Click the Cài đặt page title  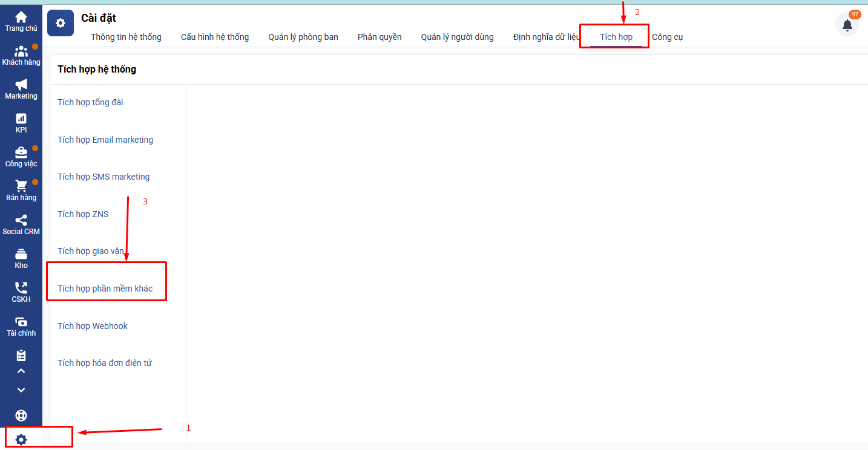pos(99,18)
